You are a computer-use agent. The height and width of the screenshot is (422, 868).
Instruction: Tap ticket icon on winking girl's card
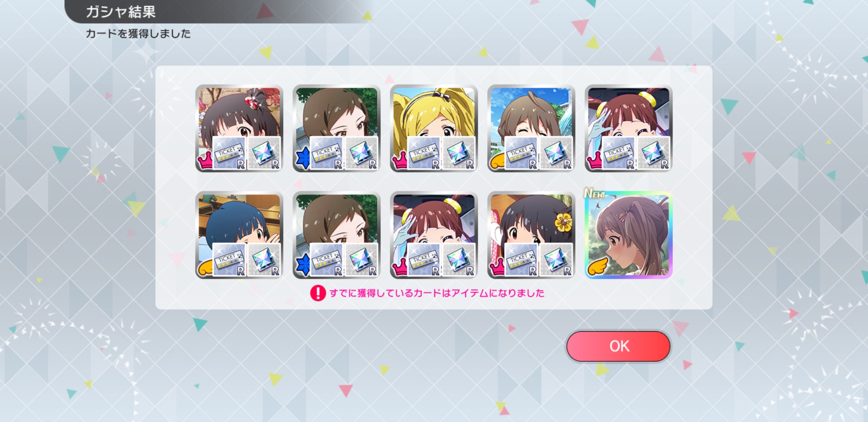click(522, 153)
